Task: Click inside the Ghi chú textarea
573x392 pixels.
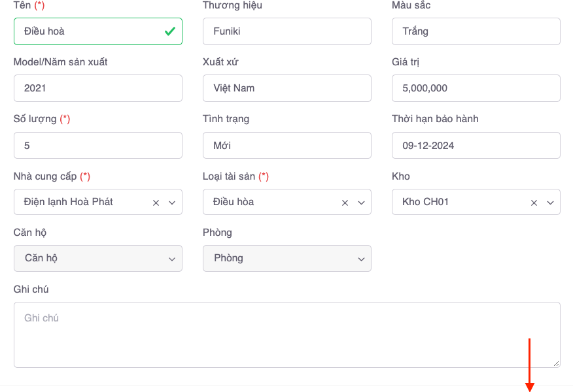Action: click(x=286, y=335)
